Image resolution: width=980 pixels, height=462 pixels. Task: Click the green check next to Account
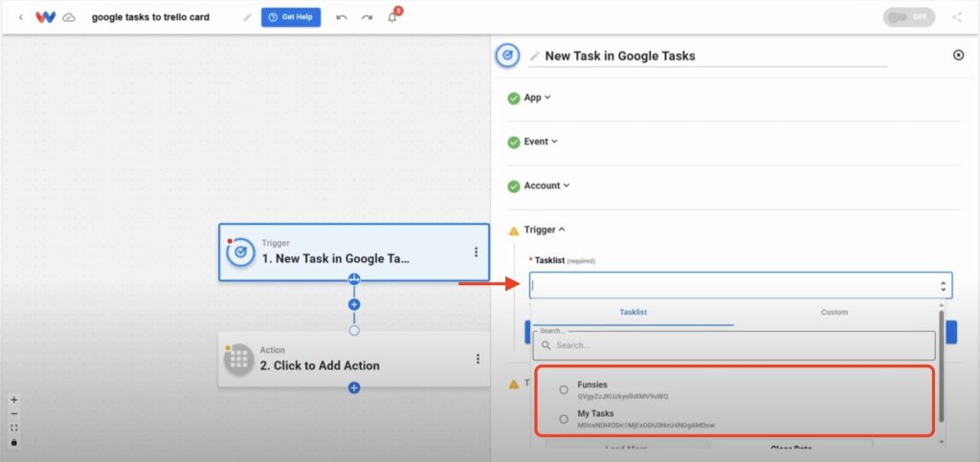point(514,187)
